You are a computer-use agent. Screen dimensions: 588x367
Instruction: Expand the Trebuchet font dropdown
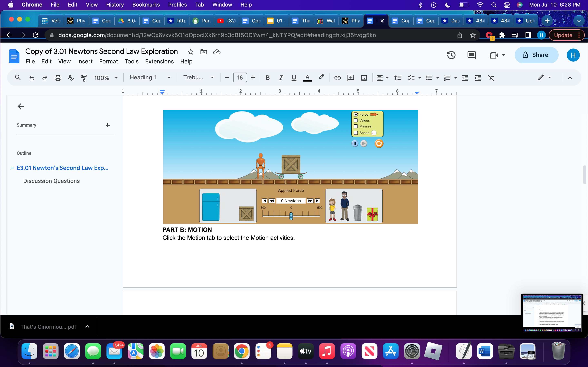coord(198,77)
